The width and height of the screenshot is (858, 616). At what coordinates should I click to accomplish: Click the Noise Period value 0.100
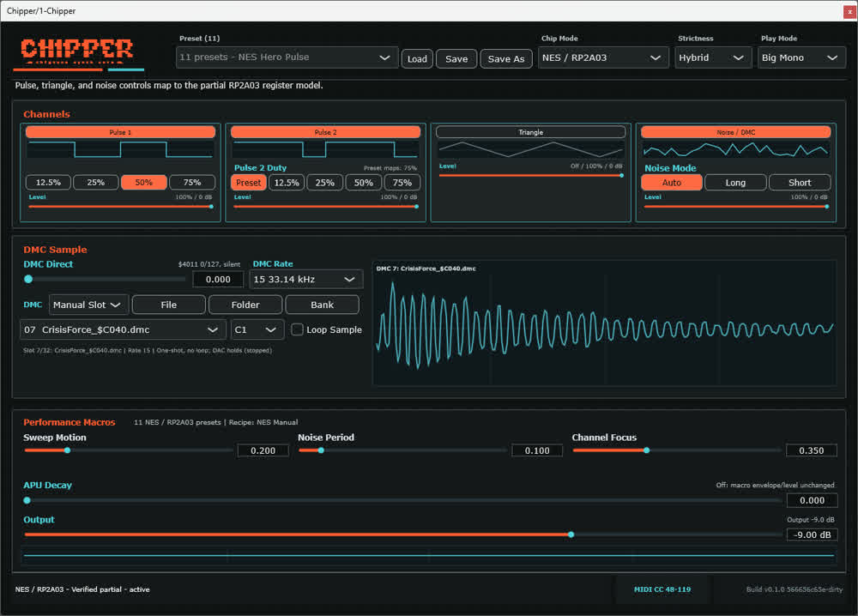point(537,450)
